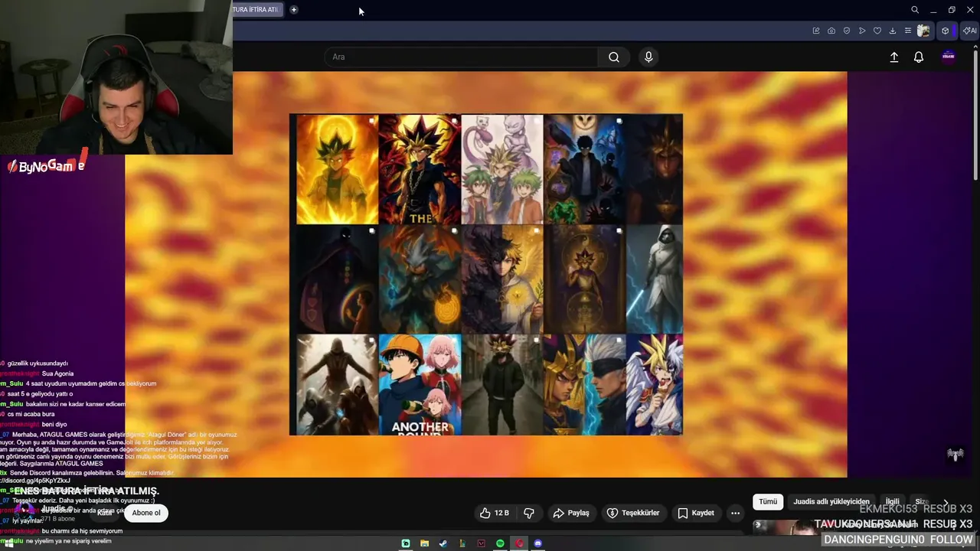Screen dimensions: 980x551
Task: Open the three-dot more actions menu
Action: pyautogui.click(x=735, y=513)
